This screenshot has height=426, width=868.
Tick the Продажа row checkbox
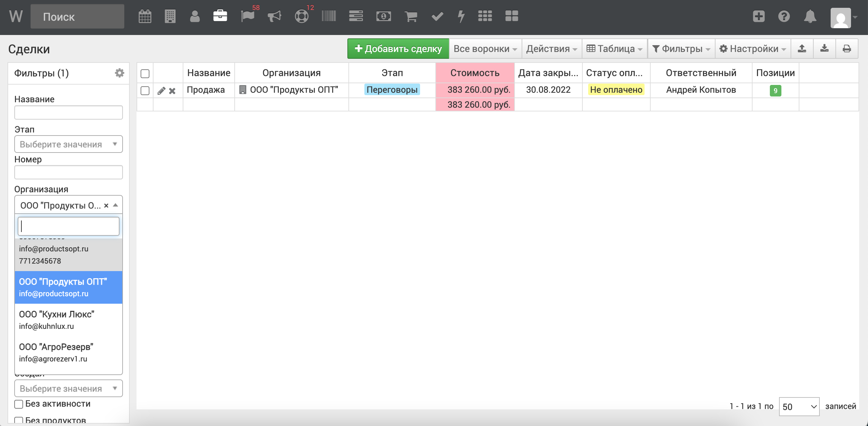click(x=145, y=91)
